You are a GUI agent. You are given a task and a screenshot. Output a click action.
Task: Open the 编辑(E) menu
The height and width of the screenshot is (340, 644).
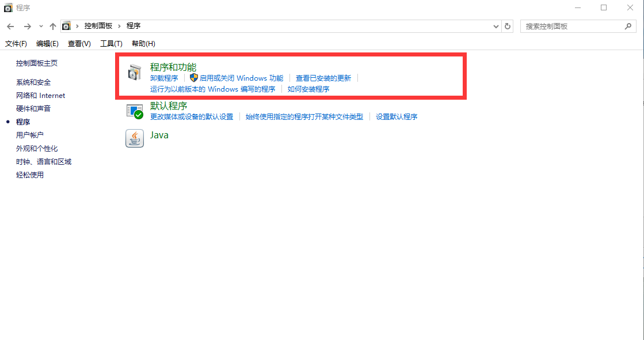click(47, 44)
